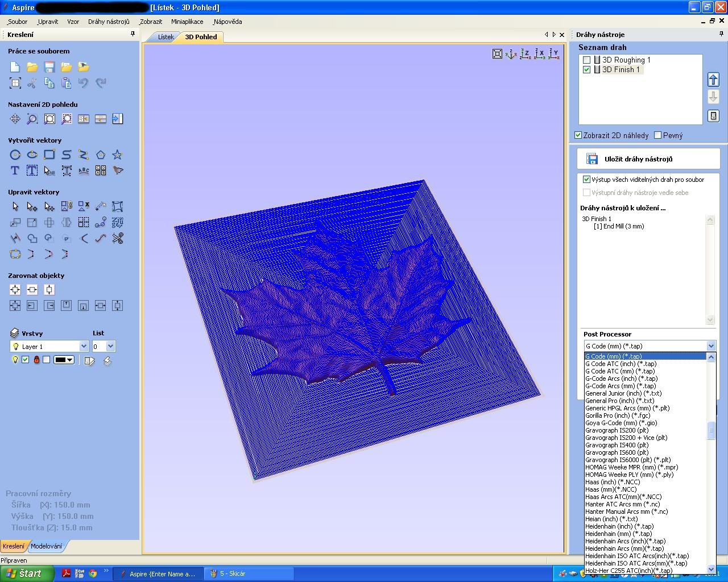Enable the 3D Roughing 1 toolpath checkbox
Image resolution: width=728 pixels, height=582 pixels.
click(x=587, y=60)
